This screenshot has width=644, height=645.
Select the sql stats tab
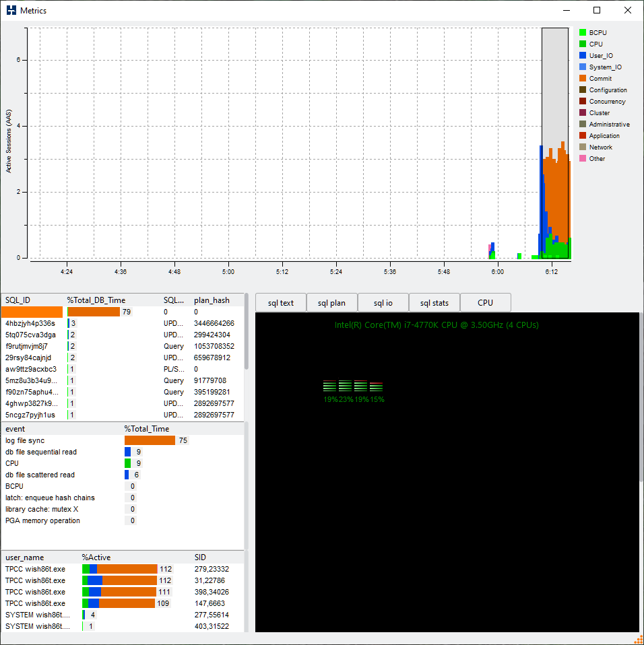(x=434, y=303)
